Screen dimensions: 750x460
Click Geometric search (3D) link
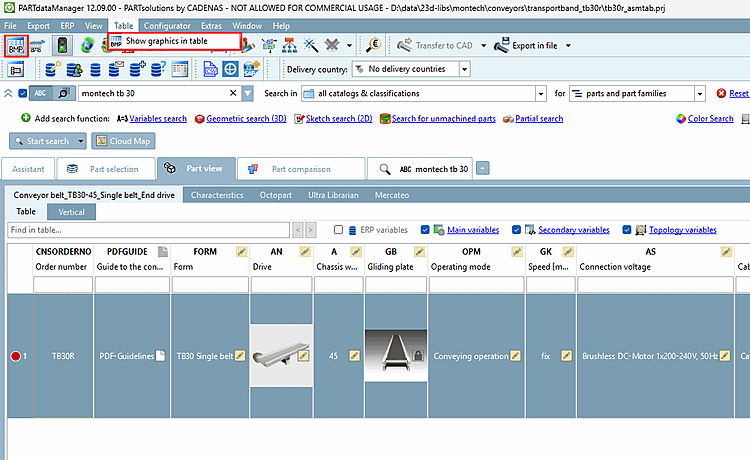[x=246, y=119]
